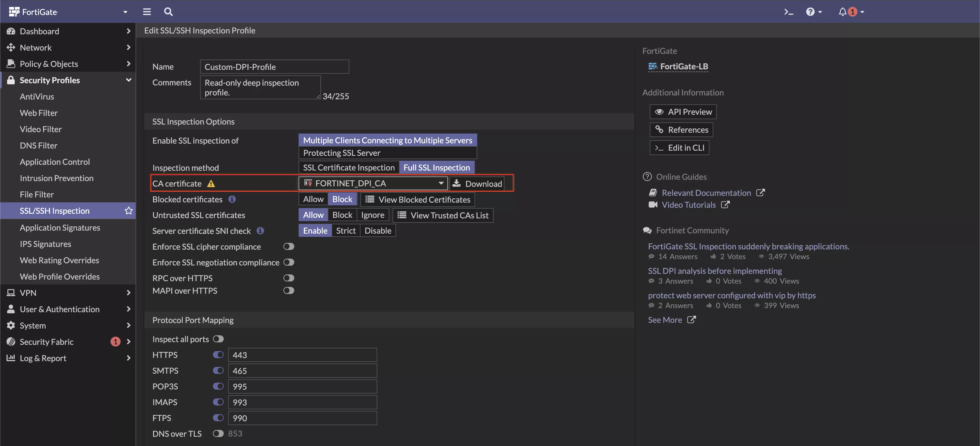Open AntiVirus in the sidebar
980x446 pixels.
click(37, 97)
